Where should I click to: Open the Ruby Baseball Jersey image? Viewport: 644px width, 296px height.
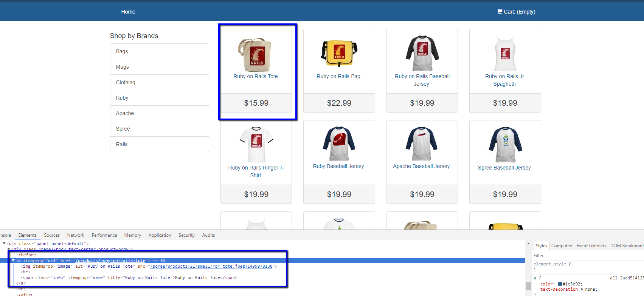tap(339, 144)
